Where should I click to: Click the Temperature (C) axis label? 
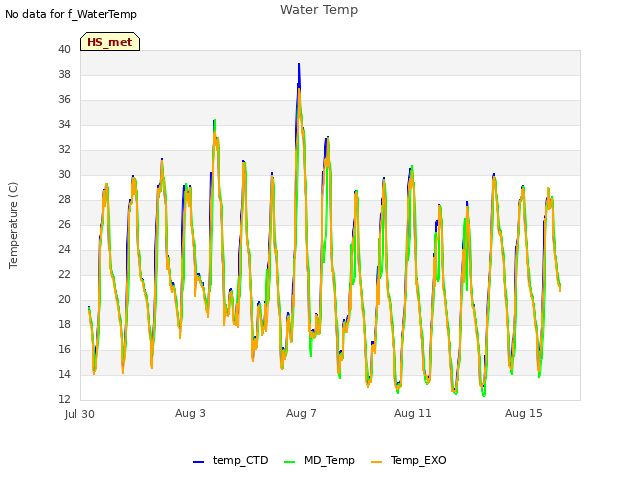tap(13, 225)
